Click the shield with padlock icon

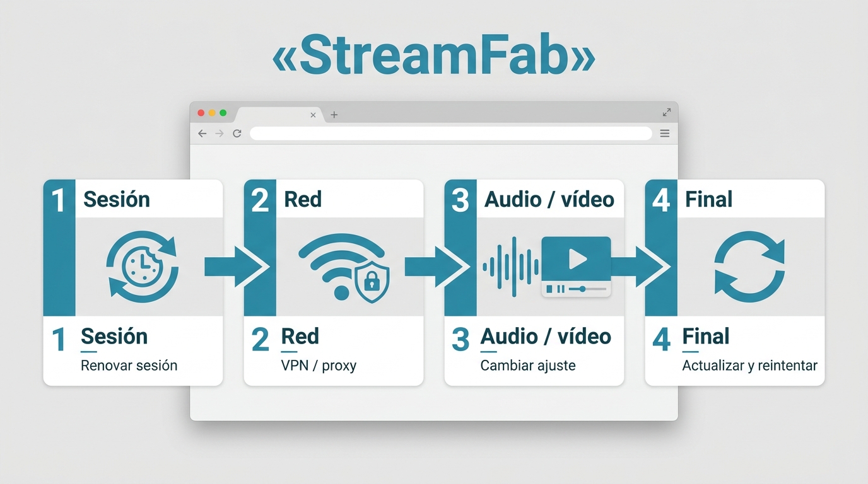[372, 282]
